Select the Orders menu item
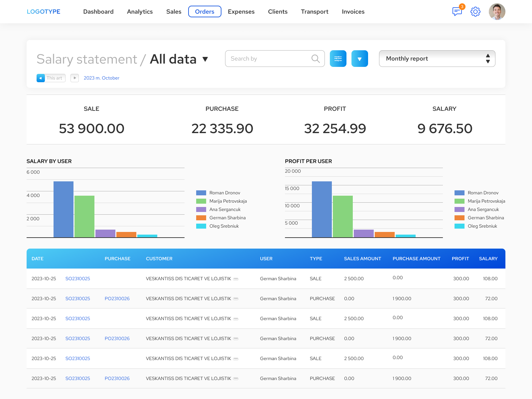 (x=205, y=12)
